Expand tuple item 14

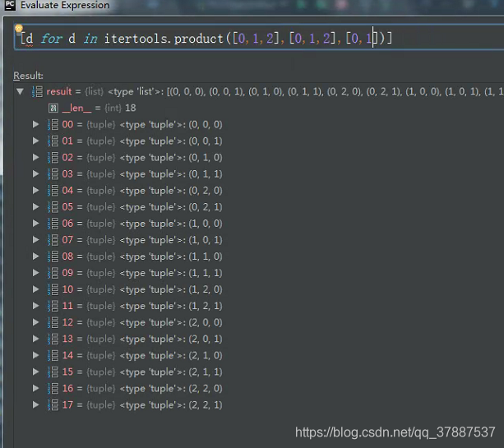click(x=35, y=355)
